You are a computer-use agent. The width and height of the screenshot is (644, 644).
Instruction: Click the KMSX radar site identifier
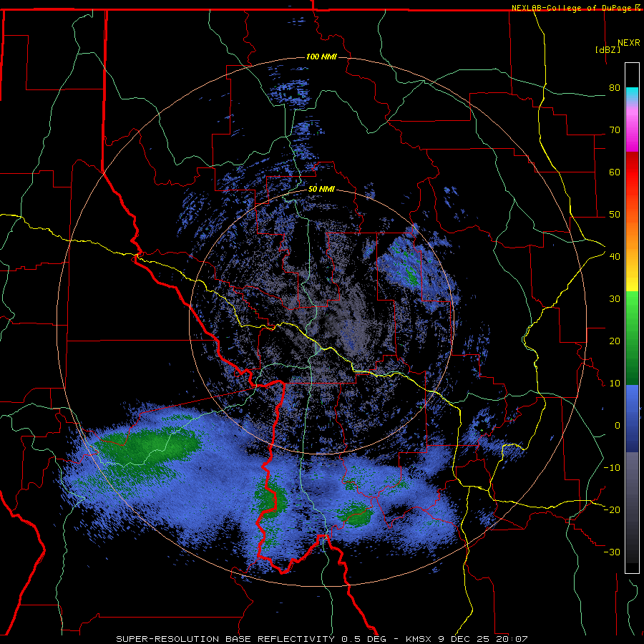click(419, 639)
